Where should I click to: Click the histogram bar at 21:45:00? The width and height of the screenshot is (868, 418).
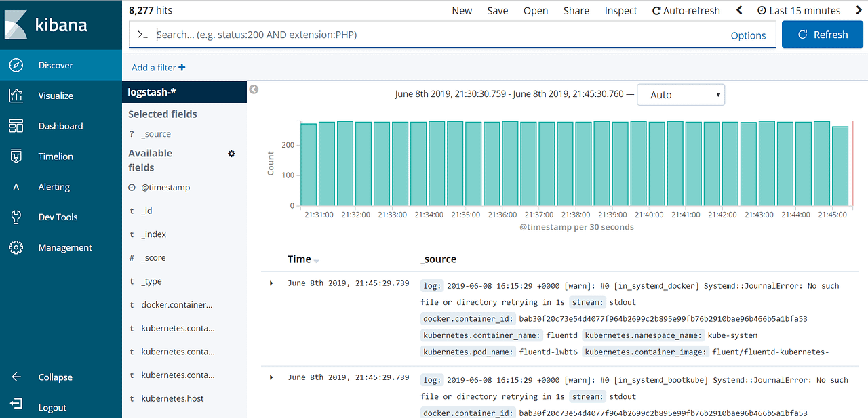[840, 166]
